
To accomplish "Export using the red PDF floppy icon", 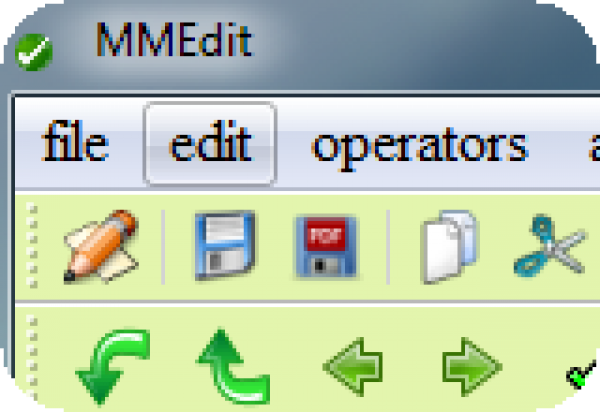I will (326, 246).
